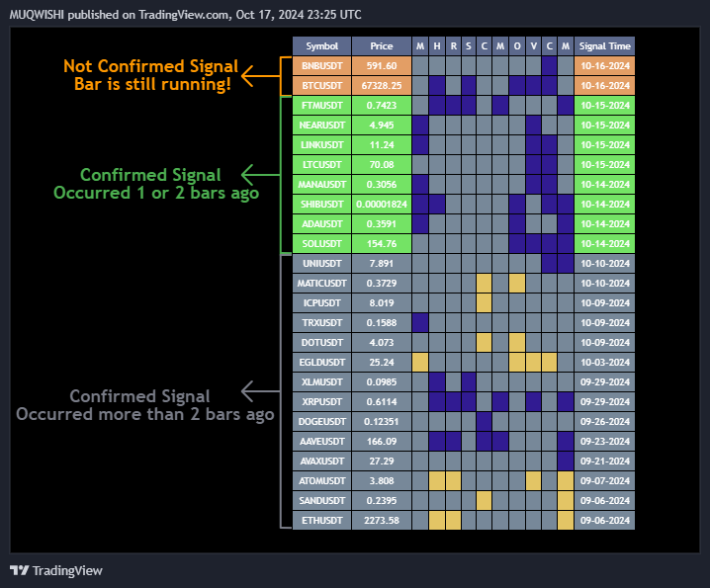The width and height of the screenshot is (710, 588).
Task: Select the EGLDUSDT symbol cell
Action: 322,362
